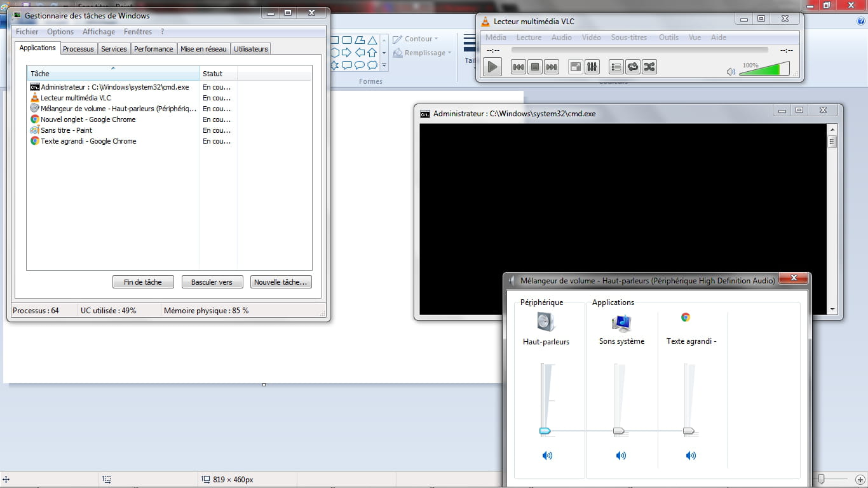This screenshot has width=868, height=488.
Task: Open Options menu in Task Manager
Action: 60,32
